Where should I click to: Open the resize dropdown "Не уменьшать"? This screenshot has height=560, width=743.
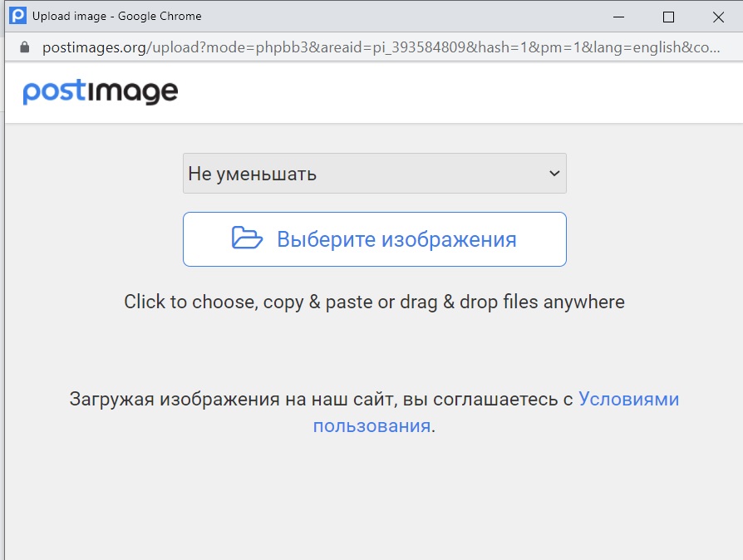374,174
